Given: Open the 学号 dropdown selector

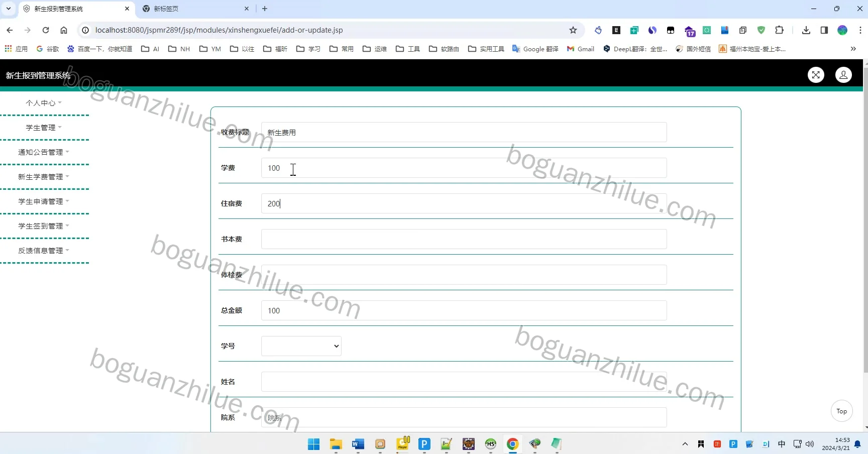Looking at the screenshot, I should tap(301, 346).
